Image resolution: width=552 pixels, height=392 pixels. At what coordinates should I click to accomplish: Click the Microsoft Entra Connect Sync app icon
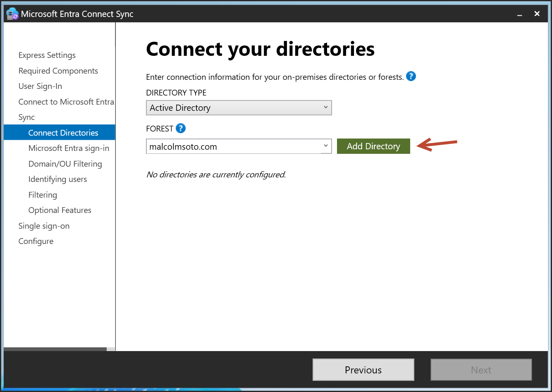point(12,14)
